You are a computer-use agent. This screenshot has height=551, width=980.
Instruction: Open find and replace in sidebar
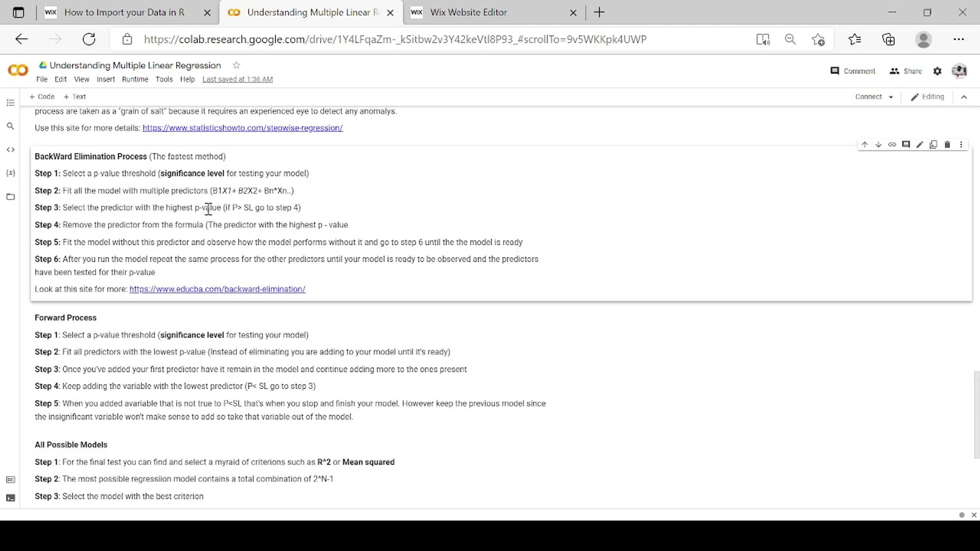tap(11, 126)
